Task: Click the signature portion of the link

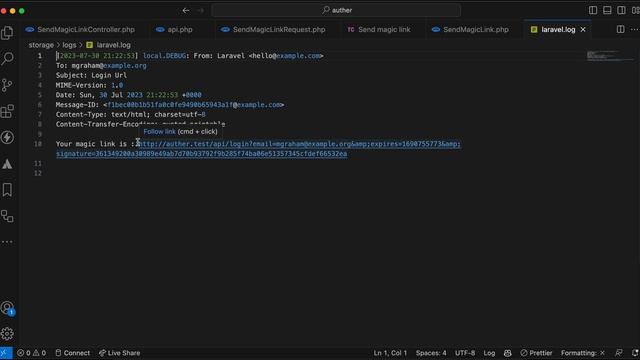Action: (202, 154)
